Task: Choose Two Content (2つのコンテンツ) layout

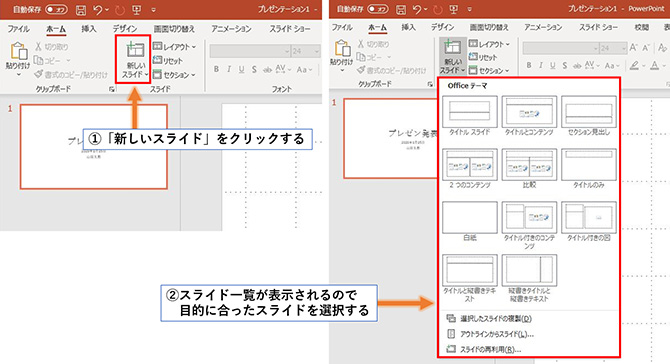Action: [x=470, y=169]
